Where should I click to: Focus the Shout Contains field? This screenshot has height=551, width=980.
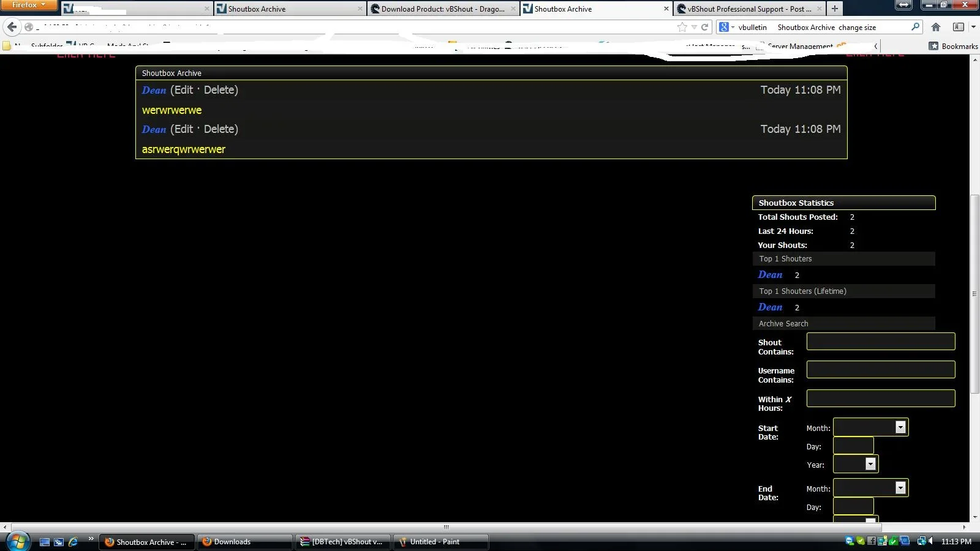point(881,342)
